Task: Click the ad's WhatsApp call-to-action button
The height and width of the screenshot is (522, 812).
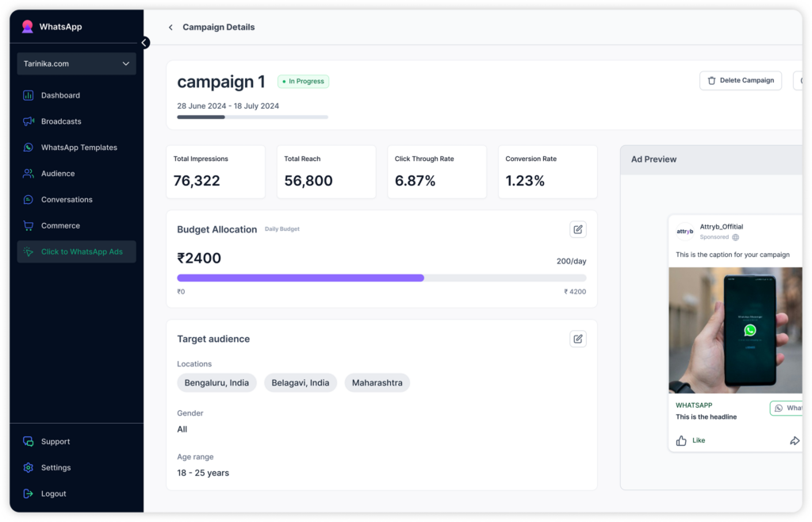Action: (786, 408)
